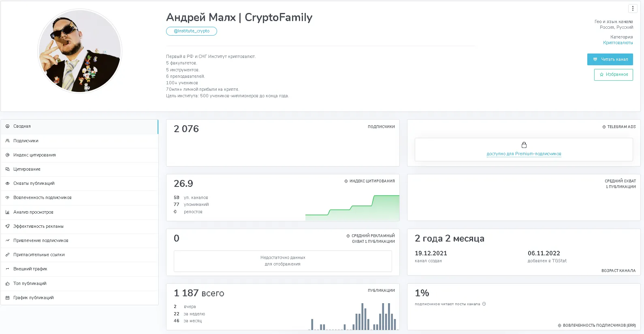Open the Сводная section

(x=79, y=126)
